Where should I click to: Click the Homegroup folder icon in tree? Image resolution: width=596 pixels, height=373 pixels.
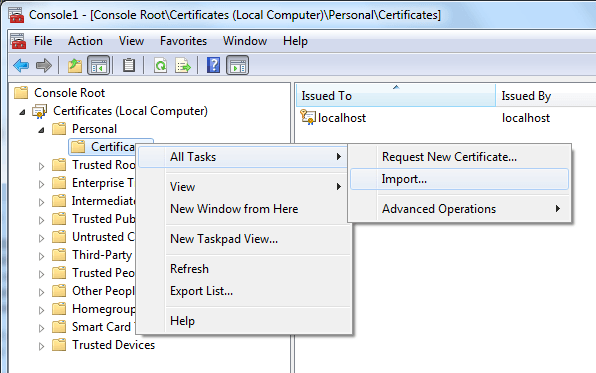[59, 309]
